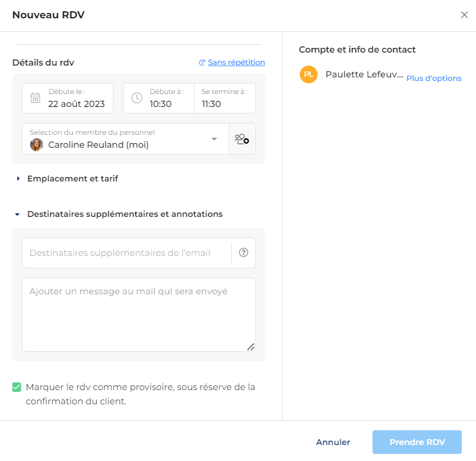Click the clock icon by start time
The image size is (476, 461).
tap(137, 98)
